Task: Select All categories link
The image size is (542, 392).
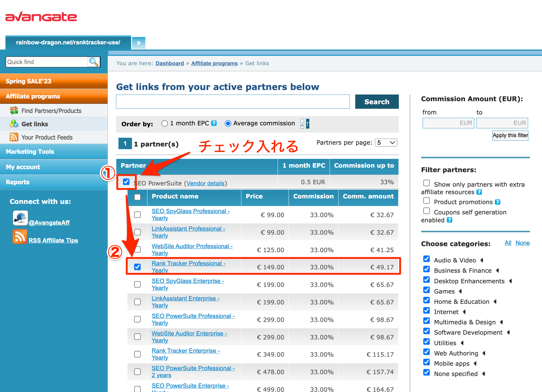Action: coord(508,243)
